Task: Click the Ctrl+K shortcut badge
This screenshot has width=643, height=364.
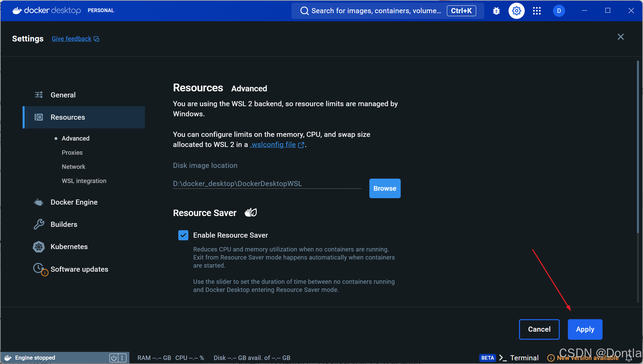Action: pyautogui.click(x=461, y=11)
